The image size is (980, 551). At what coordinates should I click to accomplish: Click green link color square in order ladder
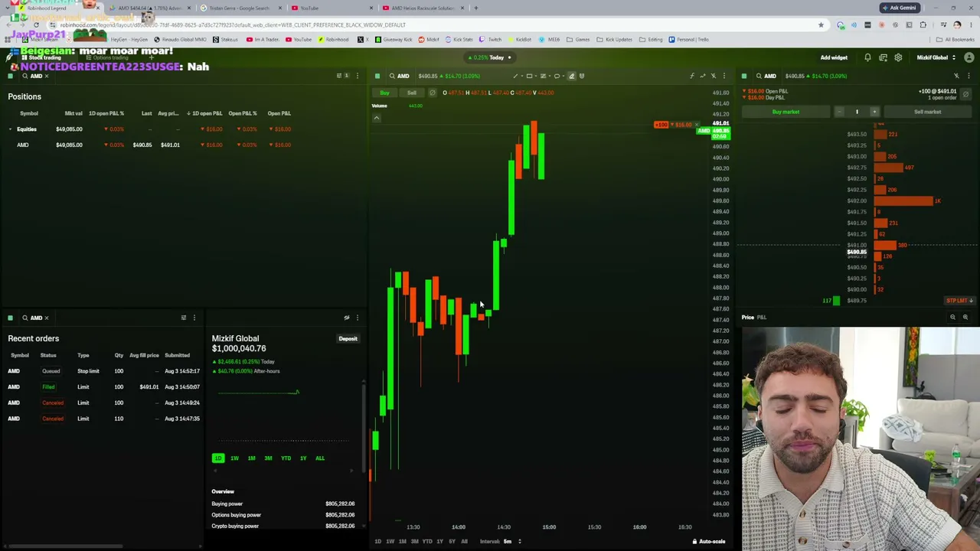(744, 76)
